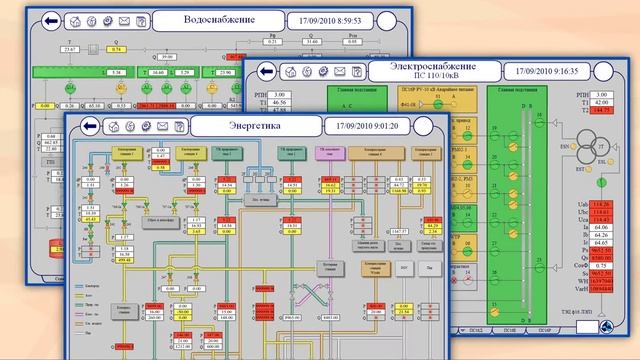This screenshot has width=640, height=360.
Task: Open the help icon in Энергетика toolbar
Action: tap(179, 127)
